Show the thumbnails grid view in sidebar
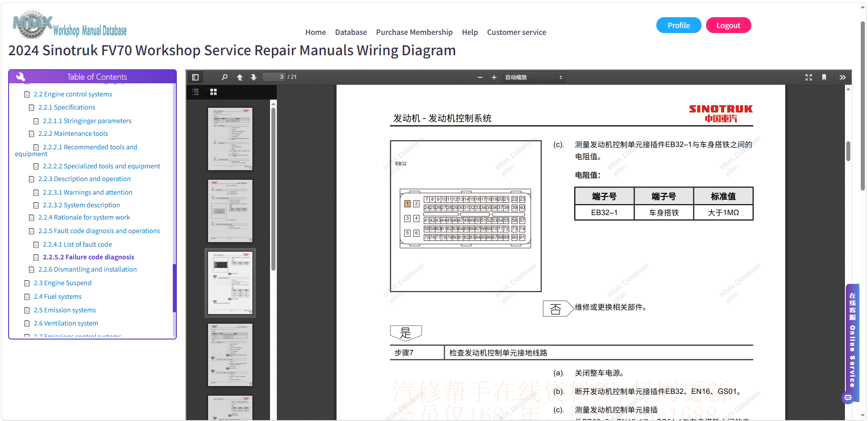 click(x=213, y=92)
